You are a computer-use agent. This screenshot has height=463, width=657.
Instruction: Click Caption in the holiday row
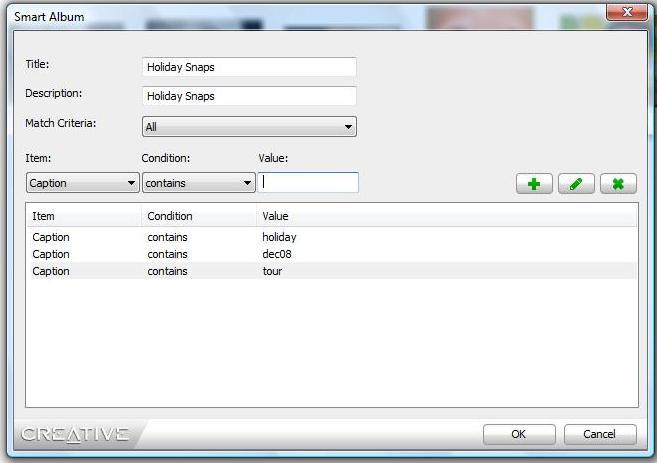(x=51, y=237)
